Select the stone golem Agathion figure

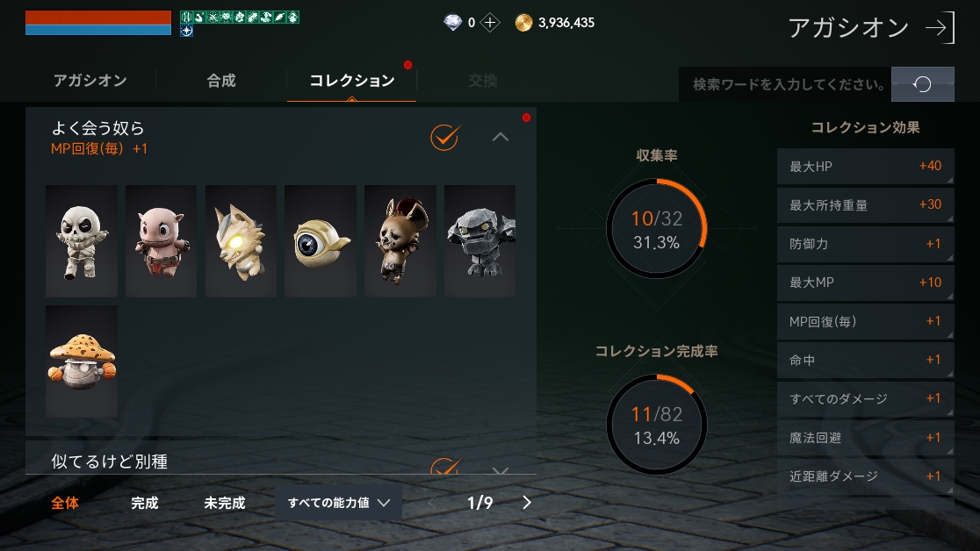coord(480,240)
